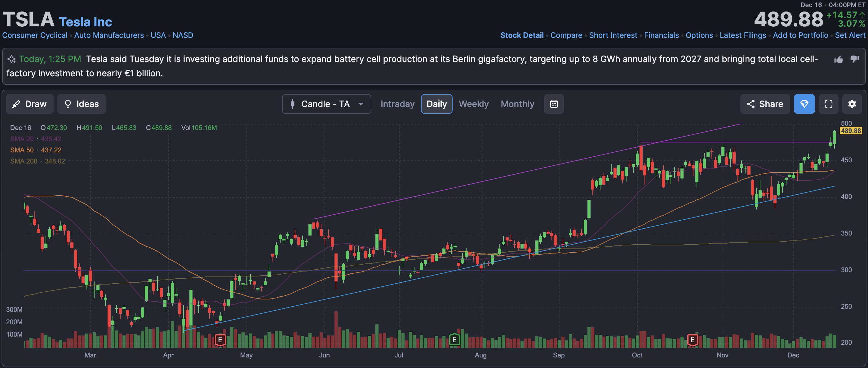This screenshot has height=368, width=868.
Task: Open the Ideas button
Action: pyautogui.click(x=81, y=104)
